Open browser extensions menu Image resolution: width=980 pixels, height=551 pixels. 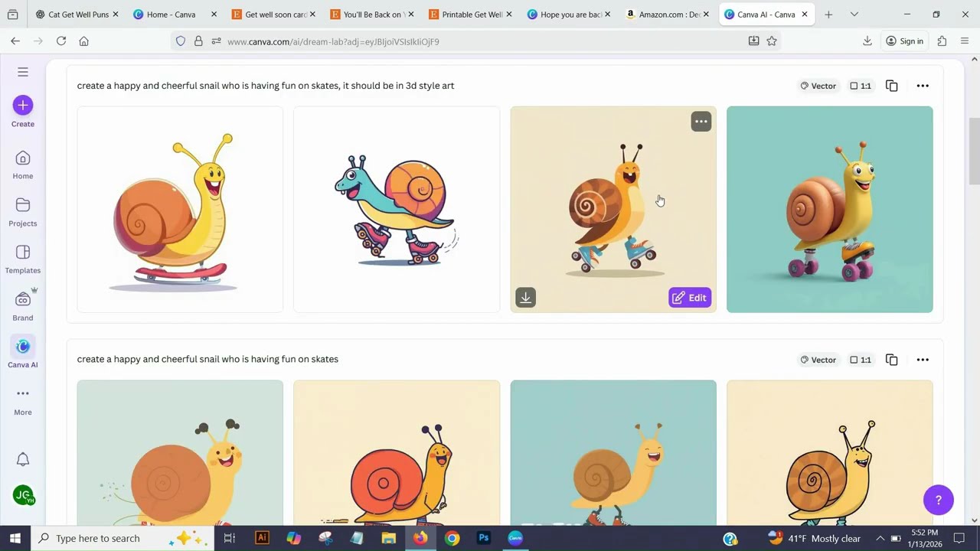pos(942,41)
